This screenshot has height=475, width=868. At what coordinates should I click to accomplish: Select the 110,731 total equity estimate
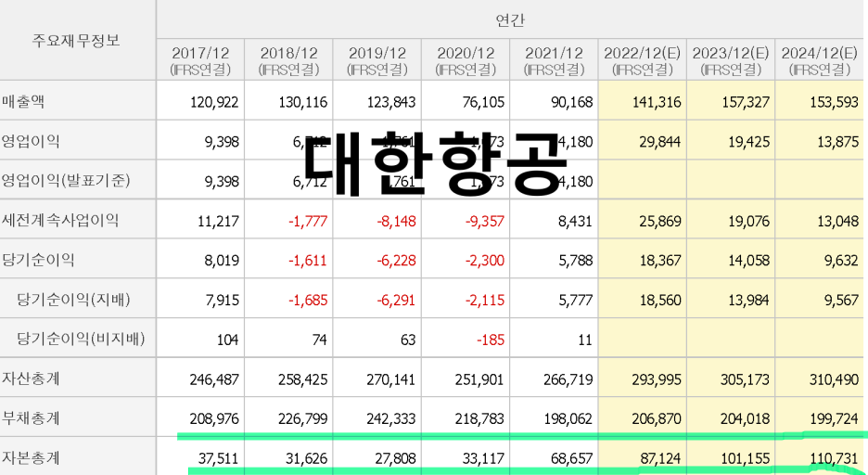[835, 459]
